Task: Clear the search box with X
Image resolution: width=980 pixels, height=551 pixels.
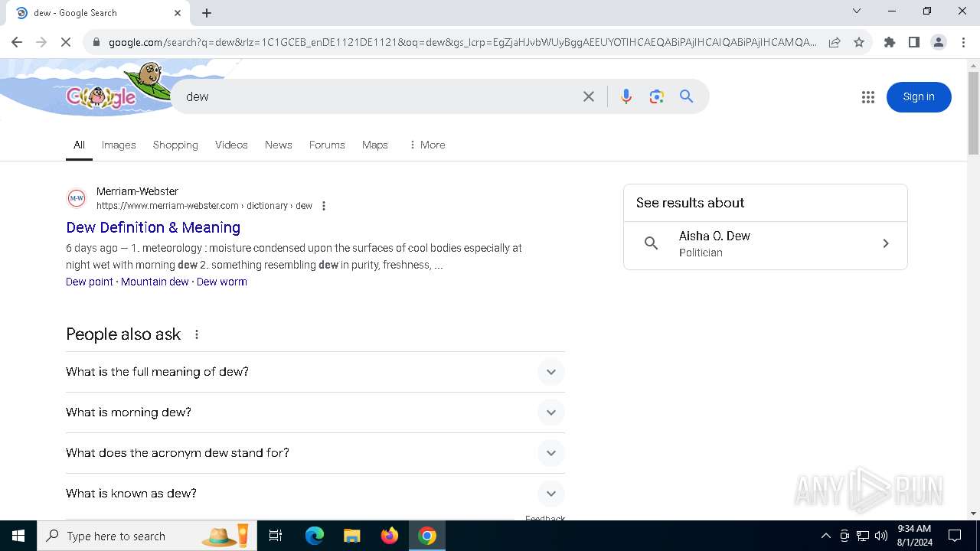Action: tap(589, 96)
